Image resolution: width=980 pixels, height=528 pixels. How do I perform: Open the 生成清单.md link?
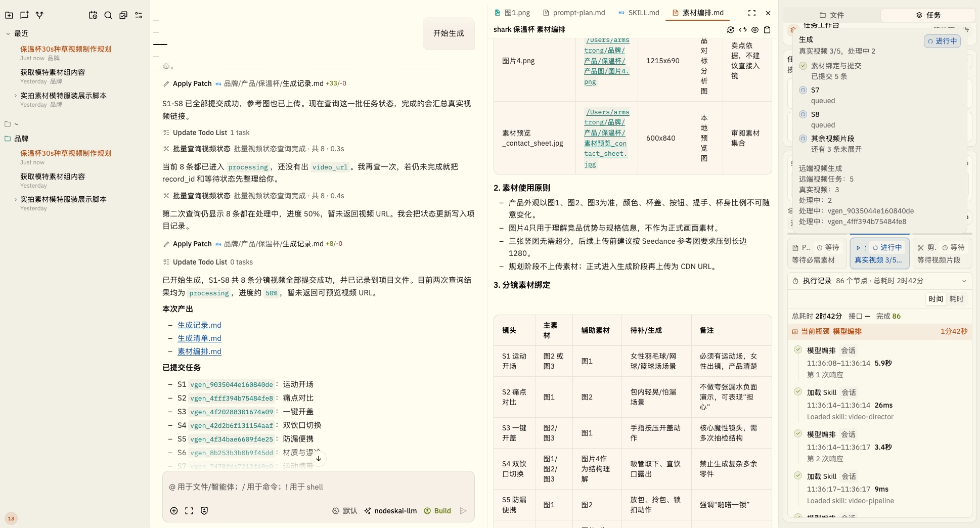pyautogui.click(x=199, y=338)
